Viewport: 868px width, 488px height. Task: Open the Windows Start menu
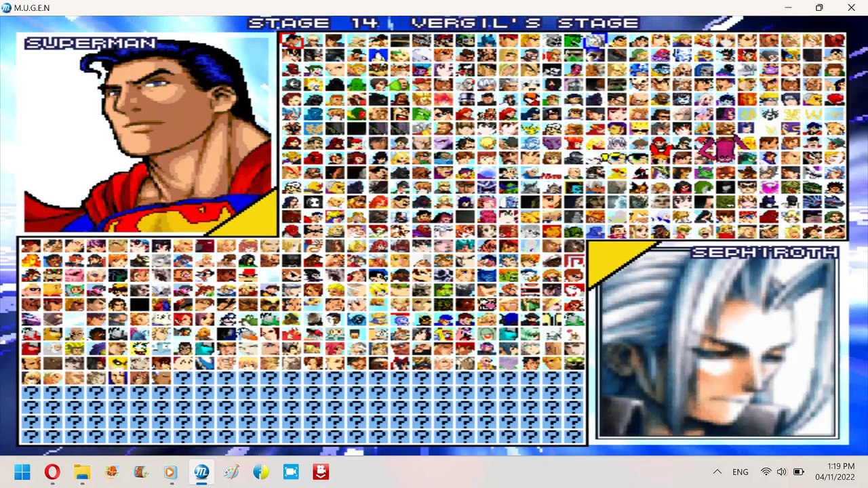22,472
